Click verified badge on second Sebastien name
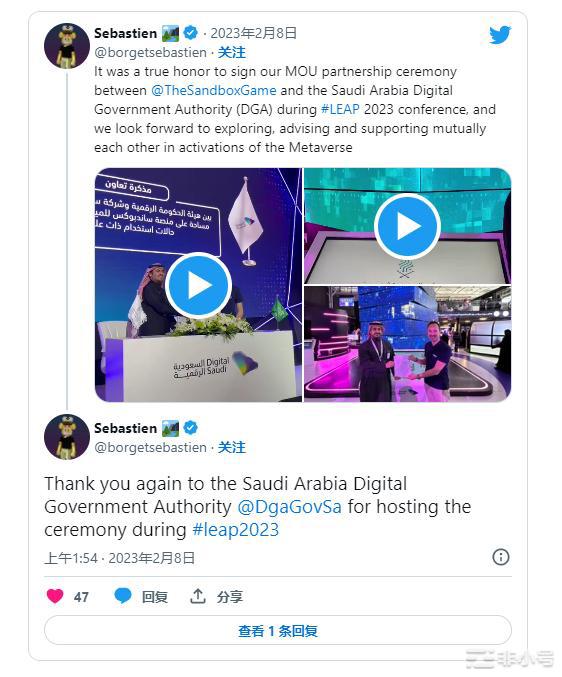 190,428
